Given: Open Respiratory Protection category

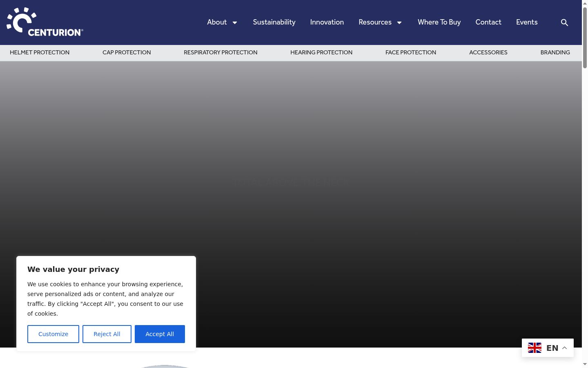Looking at the screenshot, I should pyautogui.click(x=220, y=52).
